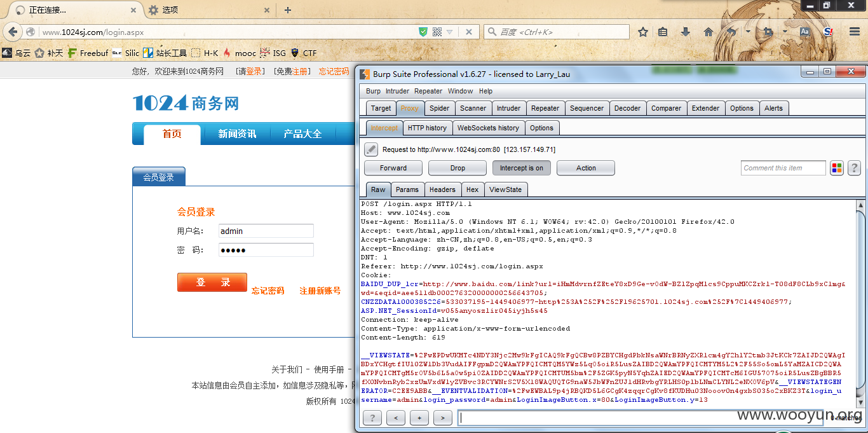Click the orange 登录 login button

click(212, 282)
